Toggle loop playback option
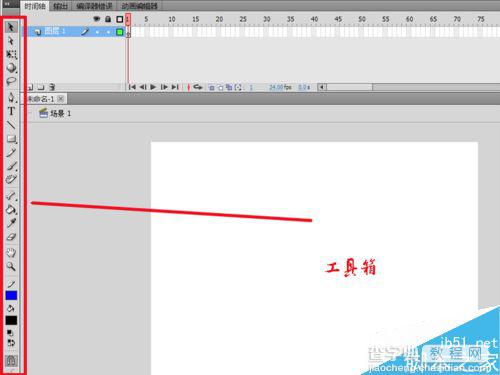This screenshot has width=500, height=375. click(198, 87)
